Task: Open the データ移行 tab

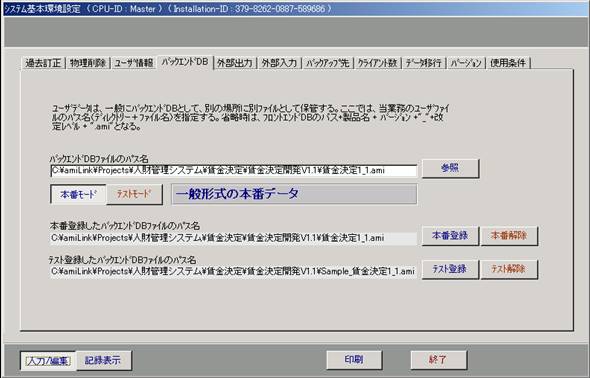Action: tap(424, 63)
